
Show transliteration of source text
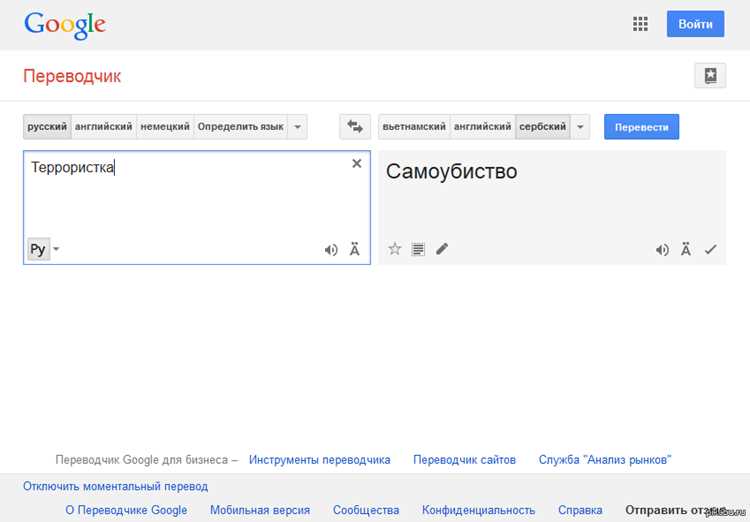coord(354,249)
